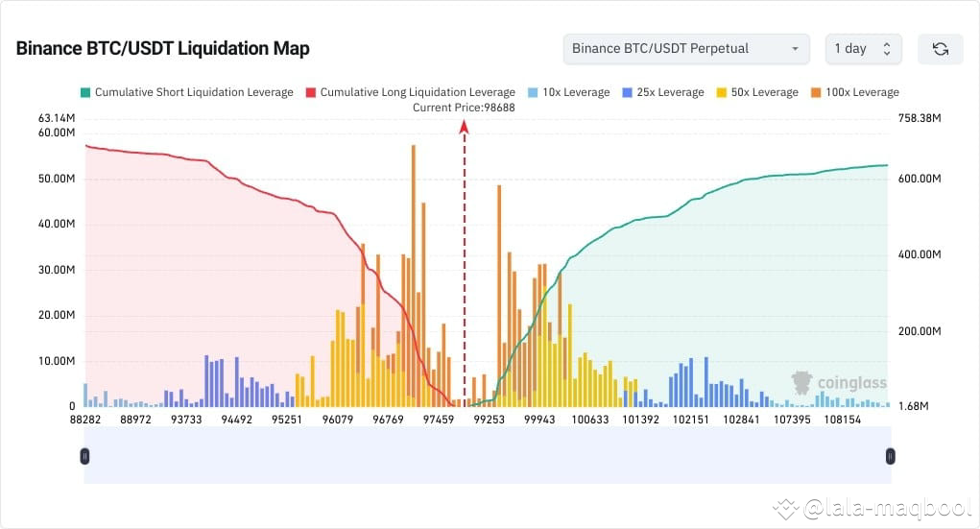Click right axis value 758.38M
980x529 pixels.
[x=920, y=118]
